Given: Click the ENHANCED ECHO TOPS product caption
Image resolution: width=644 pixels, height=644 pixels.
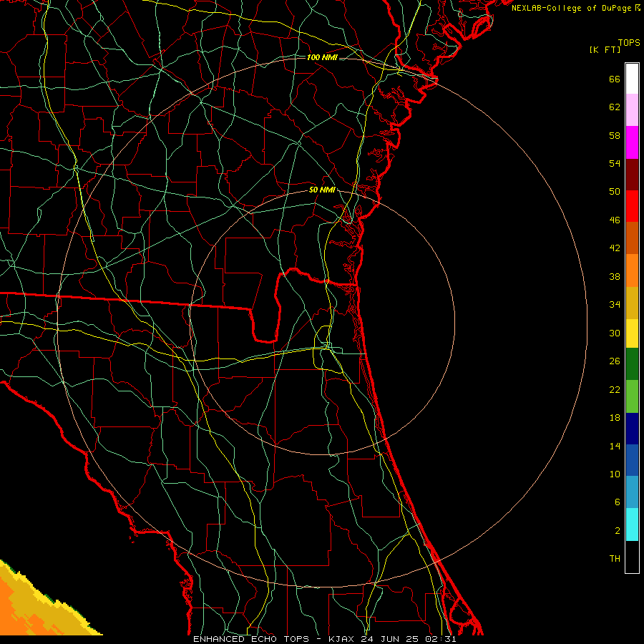Looking at the screenshot, I should click(x=251, y=639).
